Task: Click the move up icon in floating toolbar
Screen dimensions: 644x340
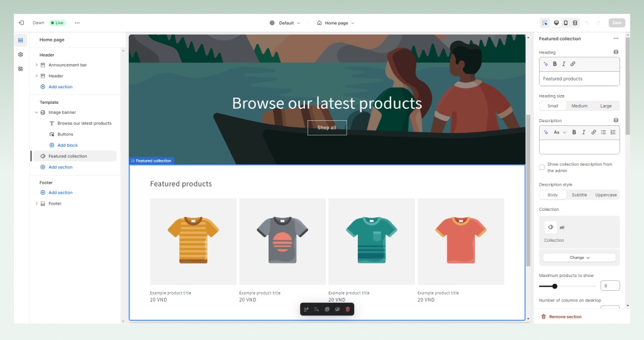Action: 306,309
